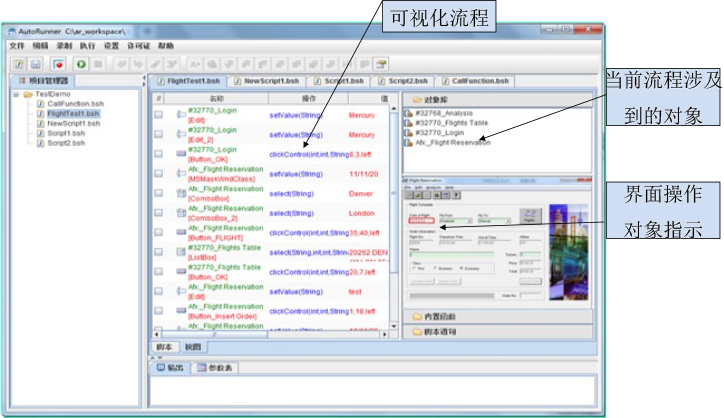Click the green Run script toolbar icon

[80, 63]
